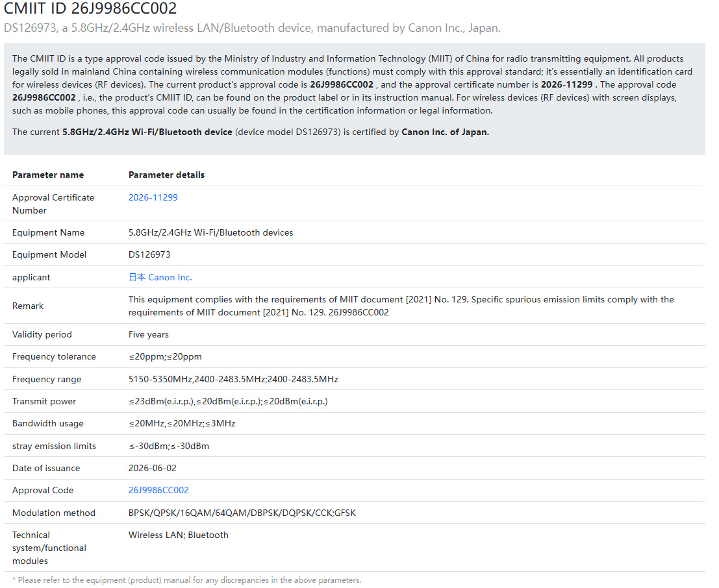Click the Equipment Name label
719x588 pixels.
(x=48, y=232)
